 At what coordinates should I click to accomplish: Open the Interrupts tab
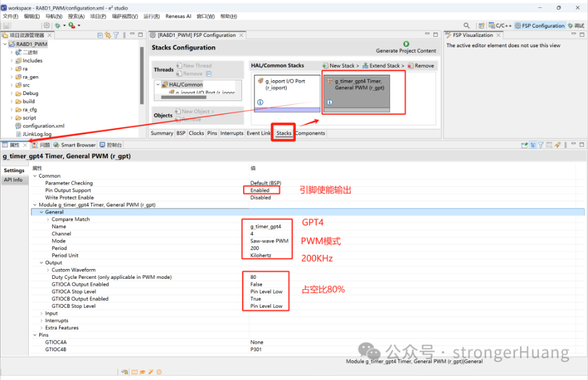click(x=232, y=133)
